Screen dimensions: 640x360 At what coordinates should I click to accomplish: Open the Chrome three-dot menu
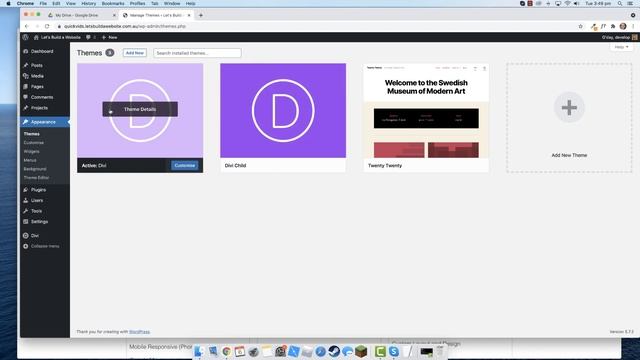coord(633,26)
